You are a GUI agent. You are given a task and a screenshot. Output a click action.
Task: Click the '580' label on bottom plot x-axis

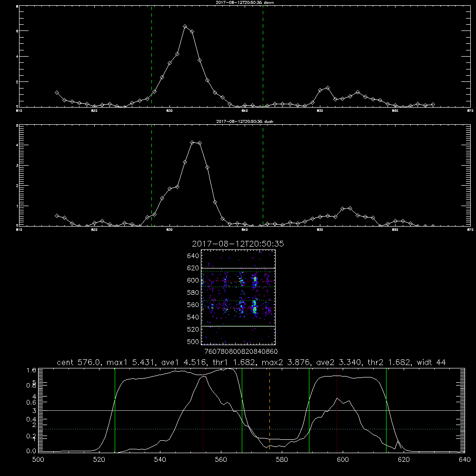point(282,460)
